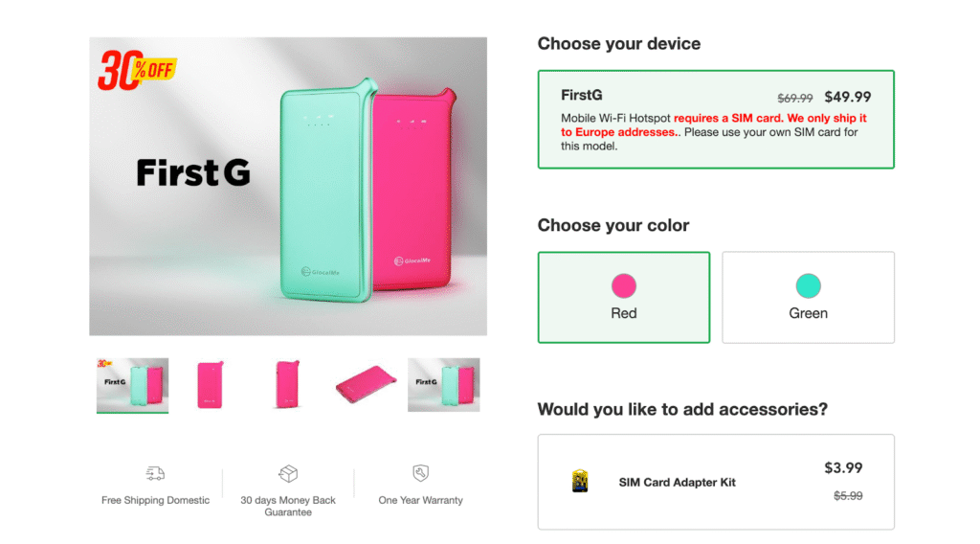This screenshot has width=980, height=544.
Task: Click the red SIM card requirement notice
Action: click(714, 125)
